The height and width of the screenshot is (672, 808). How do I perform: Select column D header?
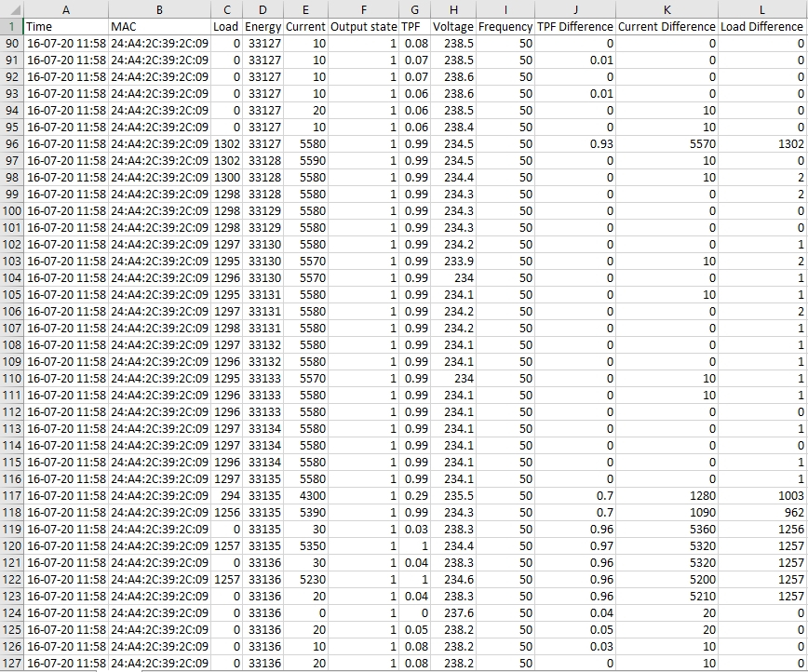[x=263, y=9]
